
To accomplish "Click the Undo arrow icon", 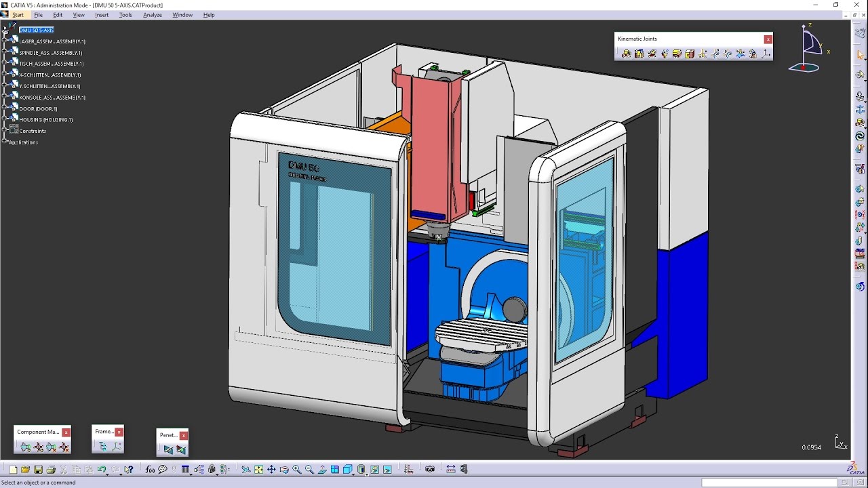I will click(100, 468).
